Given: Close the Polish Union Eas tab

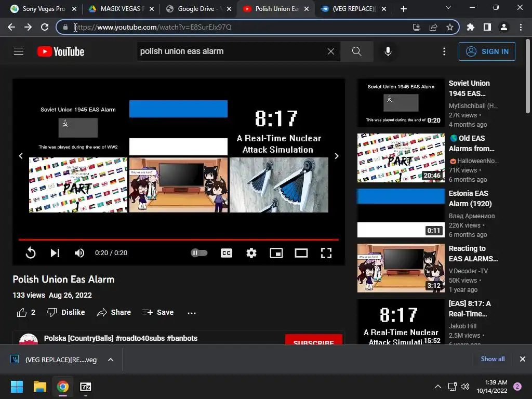Looking at the screenshot, I should coord(307,9).
